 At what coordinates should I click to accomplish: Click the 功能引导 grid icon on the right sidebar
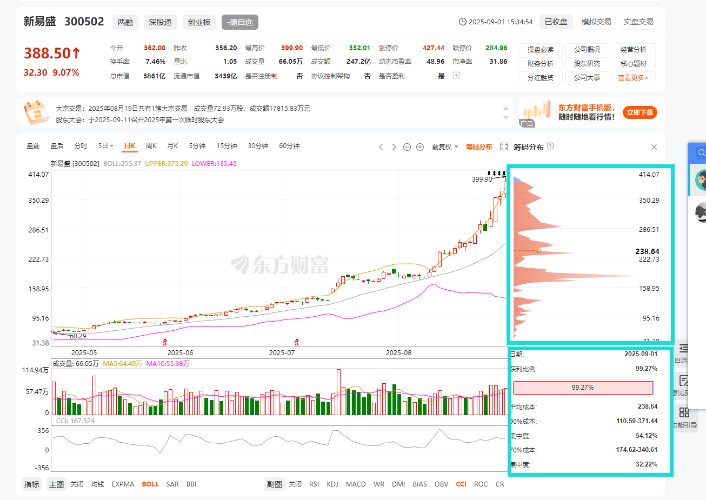[684, 412]
